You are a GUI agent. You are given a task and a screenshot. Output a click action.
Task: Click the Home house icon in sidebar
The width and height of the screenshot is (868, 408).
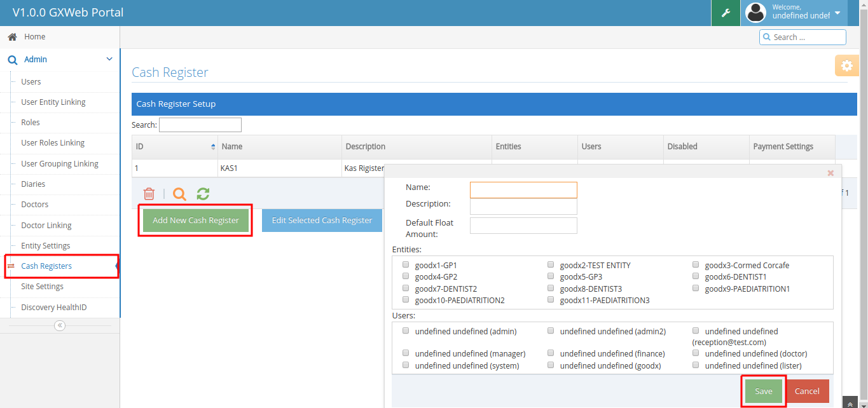(x=12, y=37)
